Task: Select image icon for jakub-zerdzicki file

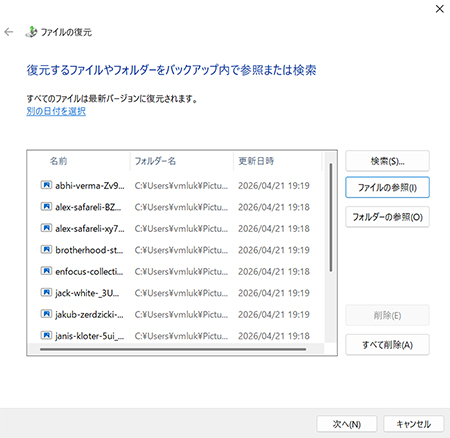Action: (46, 314)
